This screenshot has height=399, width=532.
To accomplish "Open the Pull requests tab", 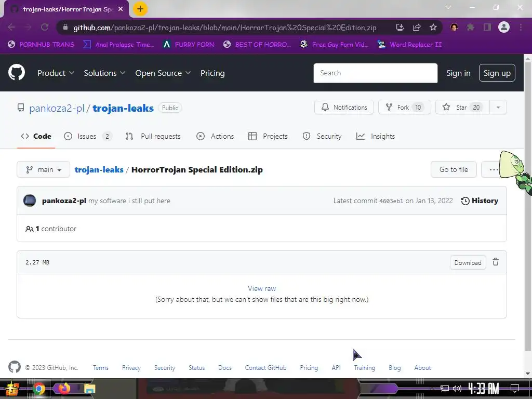I will (153, 136).
